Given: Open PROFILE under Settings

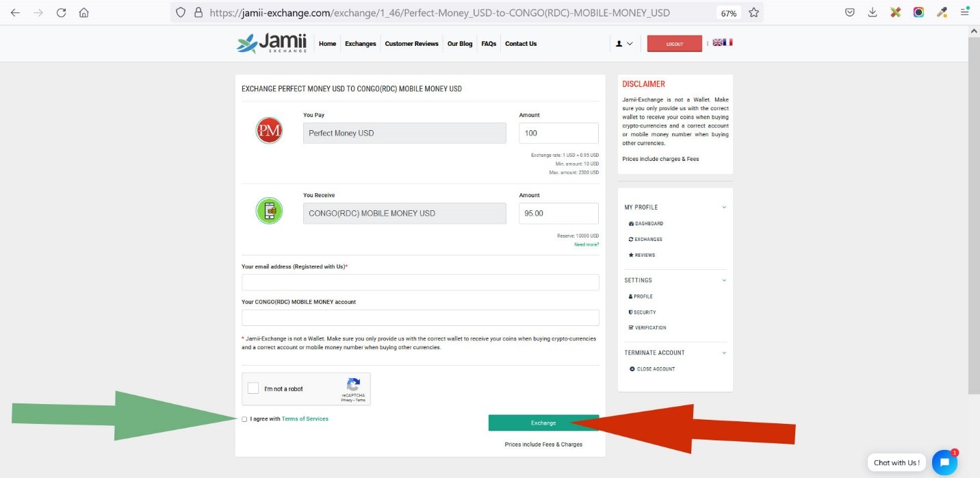Looking at the screenshot, I should click(x=641, y=297).
